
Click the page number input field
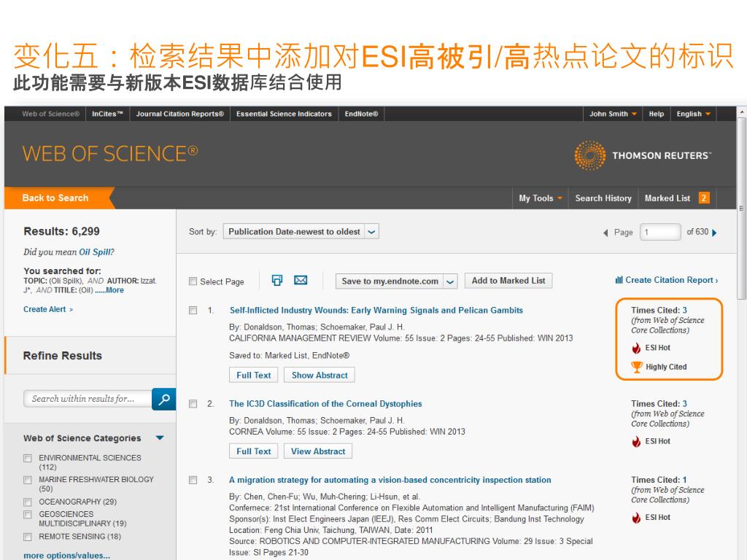pyautogui.click(x=659, y=232)
